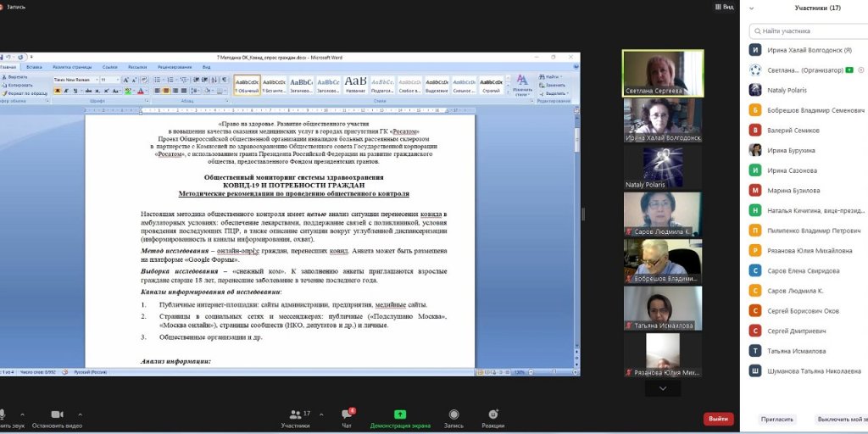Show more video thumbnails with down chevron
This screenshot has width=868, height=434.
pos(662,388)
